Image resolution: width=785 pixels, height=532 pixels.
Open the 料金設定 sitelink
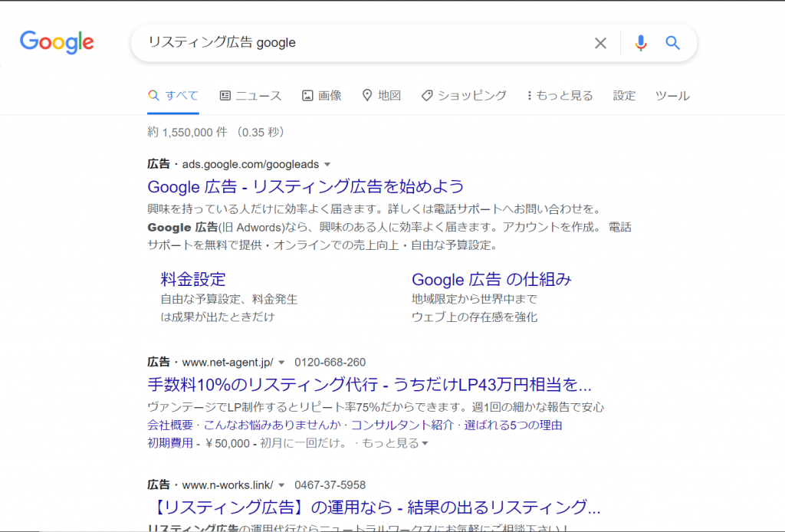click(x=193, y=279)
